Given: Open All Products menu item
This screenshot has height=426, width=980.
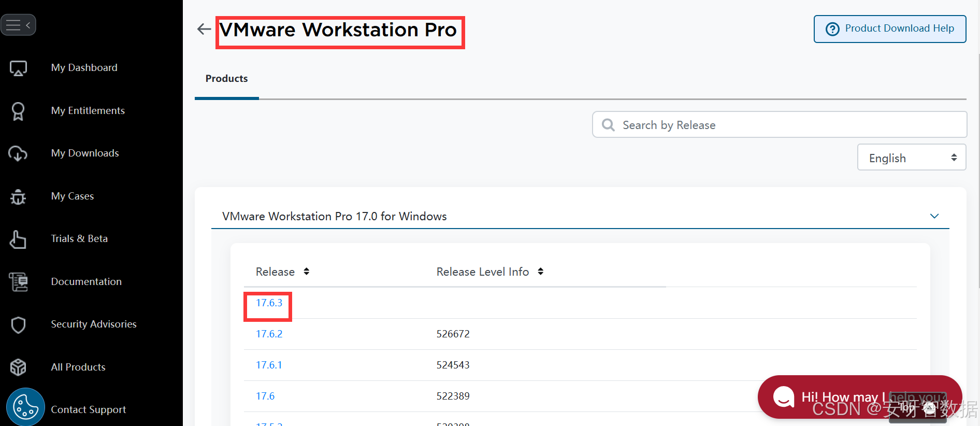Looking at the screenshot, I should [78, 367].
